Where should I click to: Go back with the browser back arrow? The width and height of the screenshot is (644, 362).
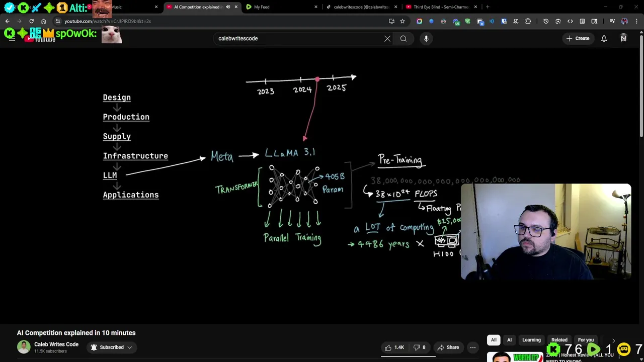click(7, 21)
